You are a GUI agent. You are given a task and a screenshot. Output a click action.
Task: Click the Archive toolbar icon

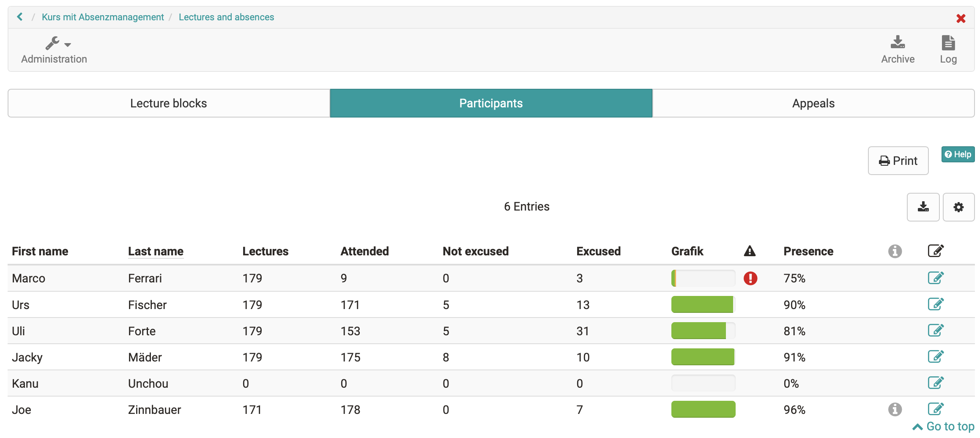click(x=898, y=50)
